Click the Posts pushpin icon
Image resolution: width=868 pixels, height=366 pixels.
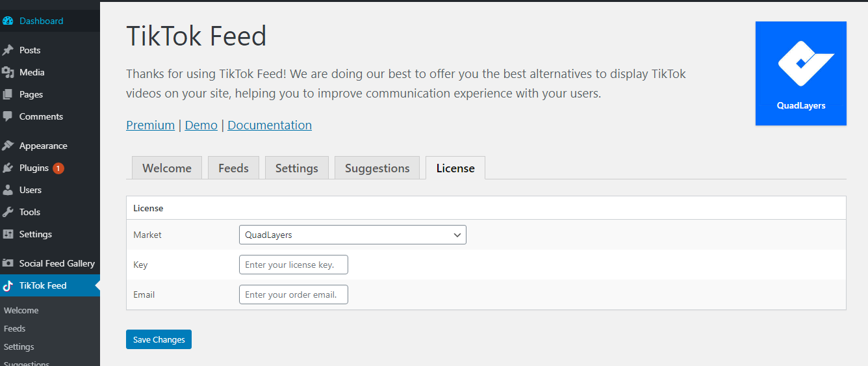(x=8, y=50)
